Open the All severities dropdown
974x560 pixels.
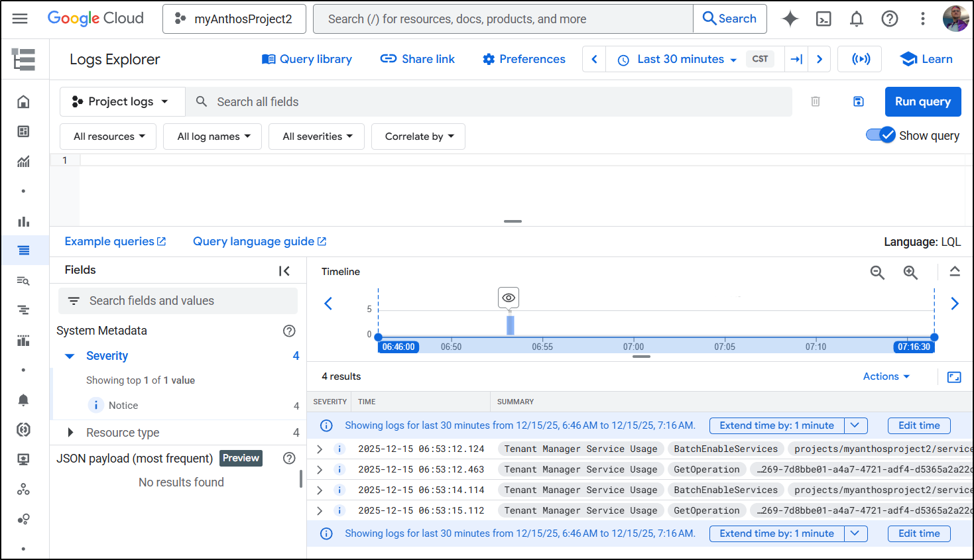pyautogui.click(x=317, y=137)
